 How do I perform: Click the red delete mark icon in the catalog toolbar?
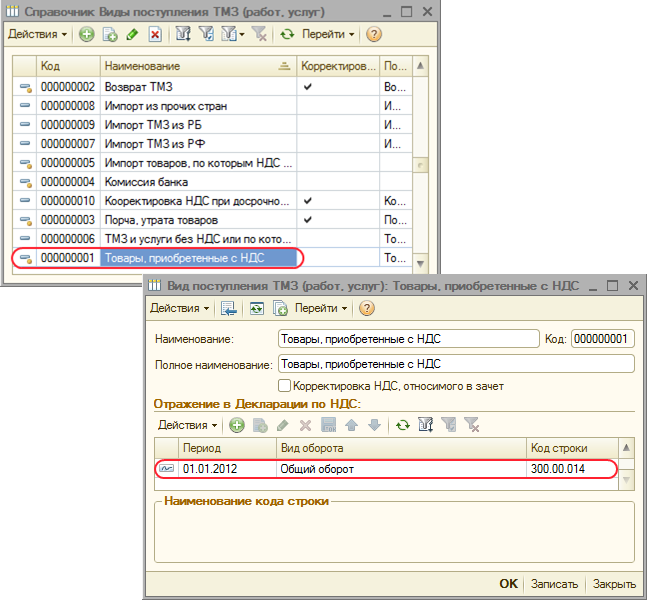point(154,34)
